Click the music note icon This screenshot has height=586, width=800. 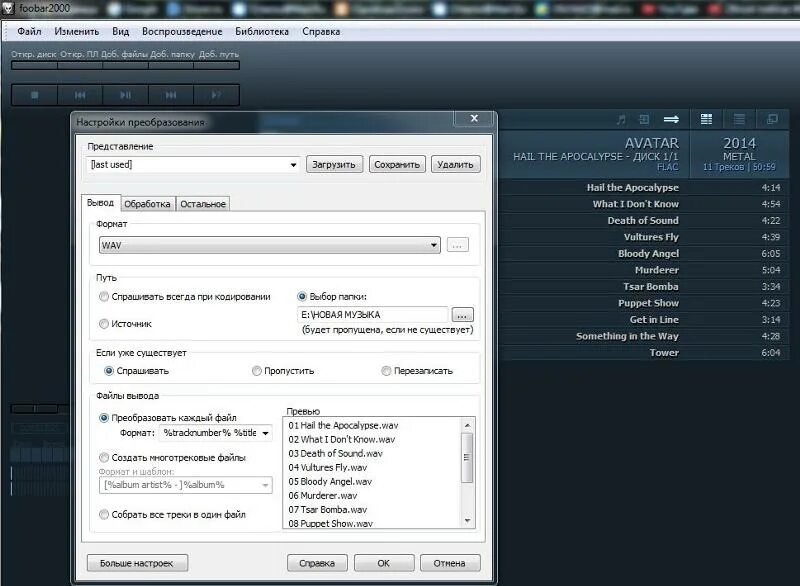point(621,119)
